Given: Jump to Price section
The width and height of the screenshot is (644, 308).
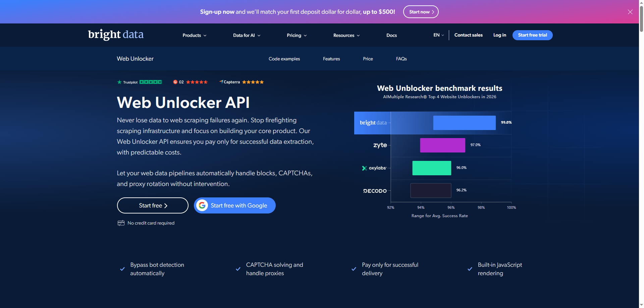Looking at the screenshot, I should click(368, 59).
